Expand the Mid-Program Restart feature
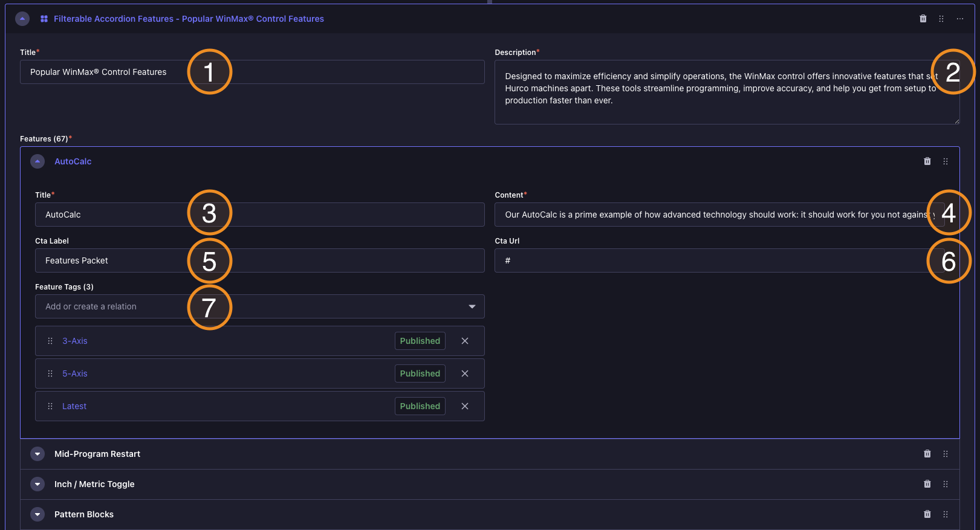 pyautogui.click(x=37, y=454)
